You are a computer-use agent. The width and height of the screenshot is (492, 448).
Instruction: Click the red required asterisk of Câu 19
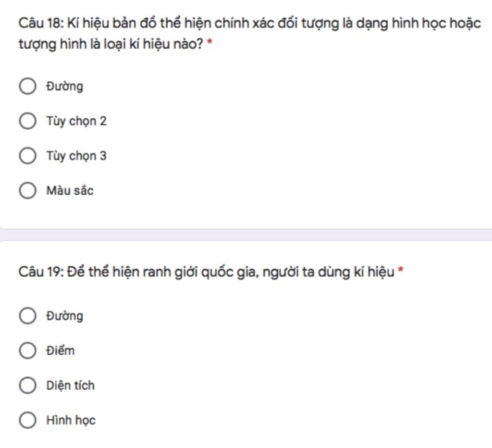tap(400, 270)
